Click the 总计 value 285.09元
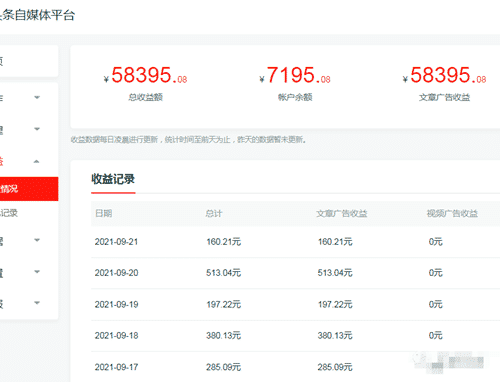500x382 pixels. pos(223,367)
